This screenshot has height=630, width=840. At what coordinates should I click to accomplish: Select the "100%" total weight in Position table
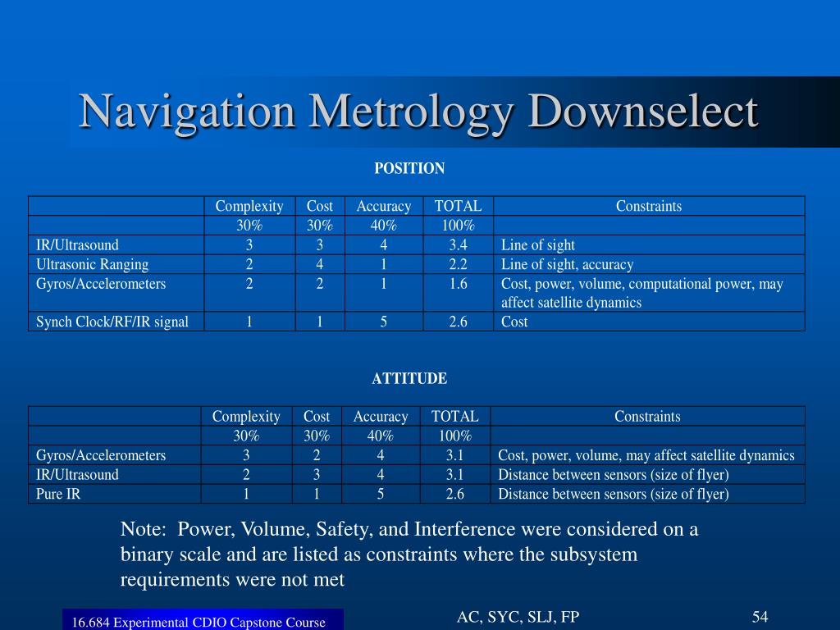pyautogui.click(x=458, y=226)
